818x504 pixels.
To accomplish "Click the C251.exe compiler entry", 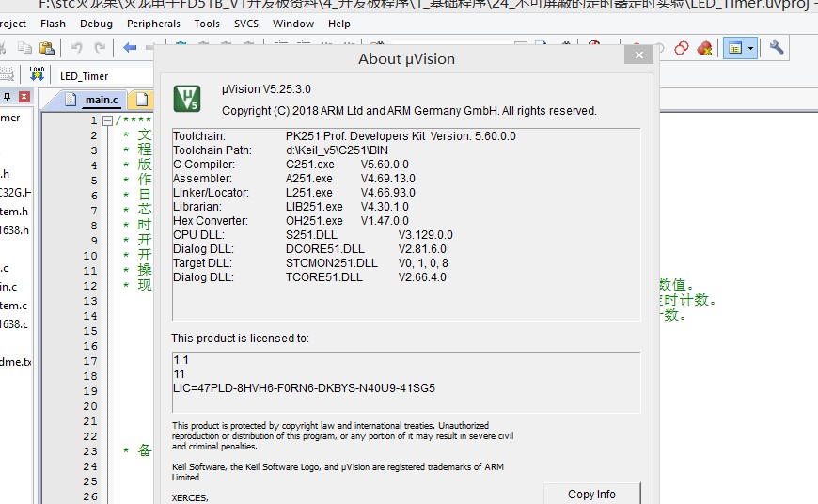I will [310, 165].
